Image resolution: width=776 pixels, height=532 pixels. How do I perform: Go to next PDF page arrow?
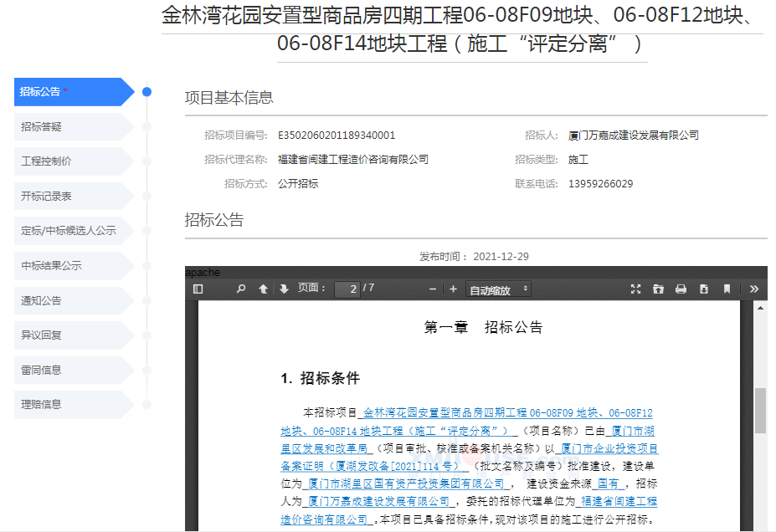[x=284, y=289]
